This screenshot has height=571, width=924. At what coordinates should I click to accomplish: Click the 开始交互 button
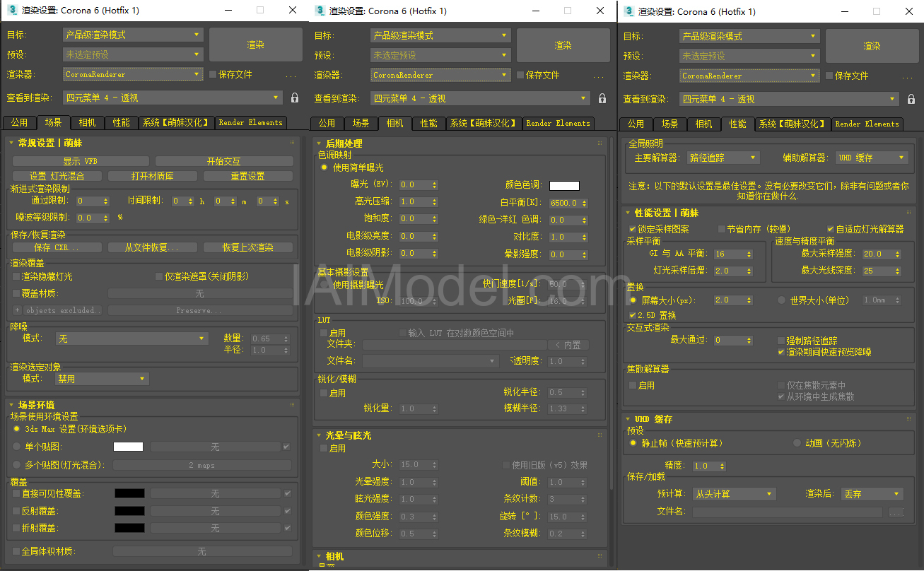[x=224, y=161]
